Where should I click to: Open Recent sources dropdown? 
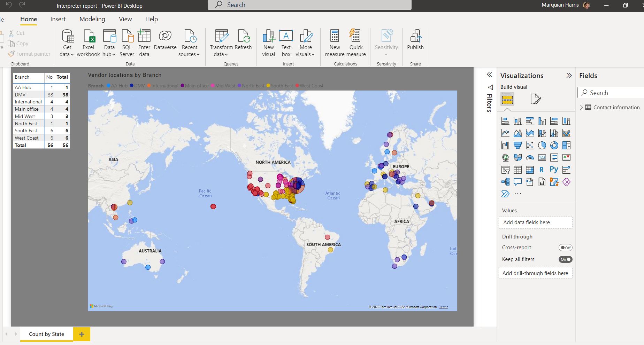coord(189,42)
